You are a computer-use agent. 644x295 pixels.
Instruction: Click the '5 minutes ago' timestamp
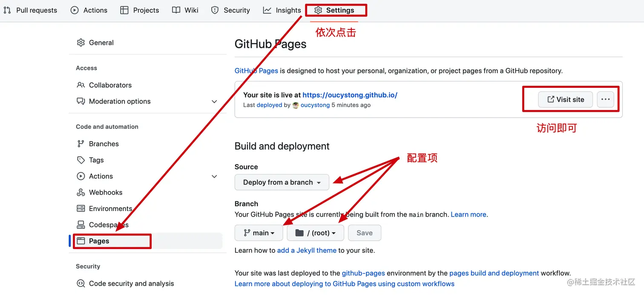[x=351, y=105]
